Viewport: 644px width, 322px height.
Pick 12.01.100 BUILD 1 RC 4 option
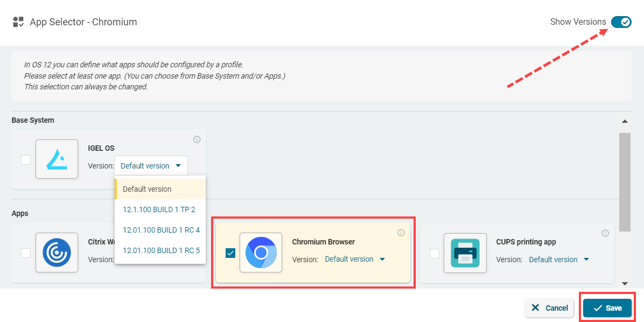161,230
